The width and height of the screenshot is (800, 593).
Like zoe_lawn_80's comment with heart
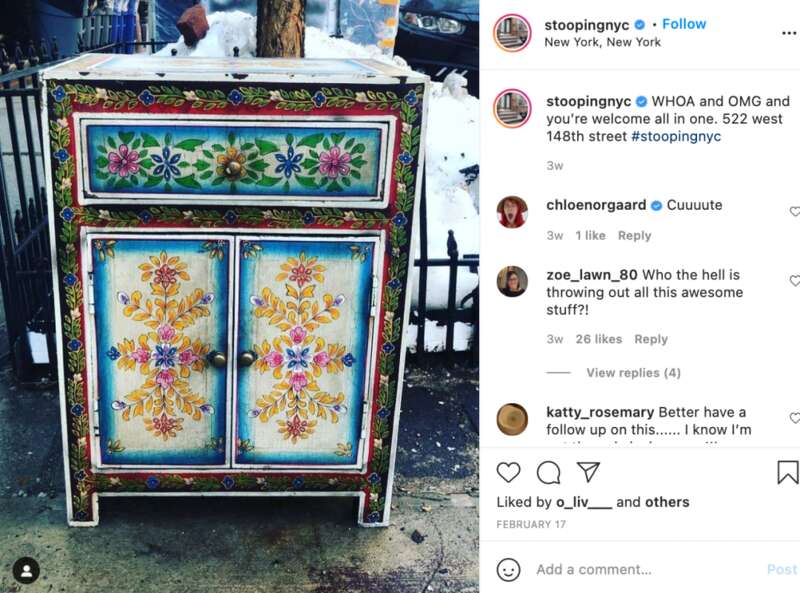795,281
